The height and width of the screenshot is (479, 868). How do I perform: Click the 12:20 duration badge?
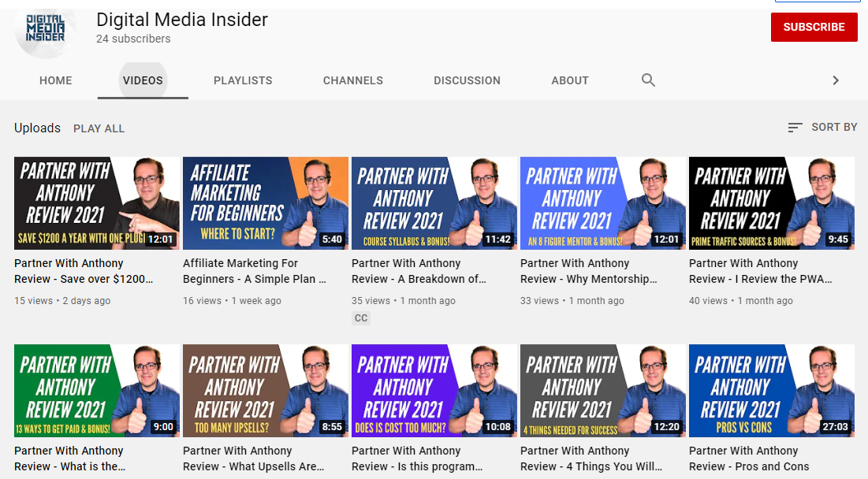click(666, 427)
